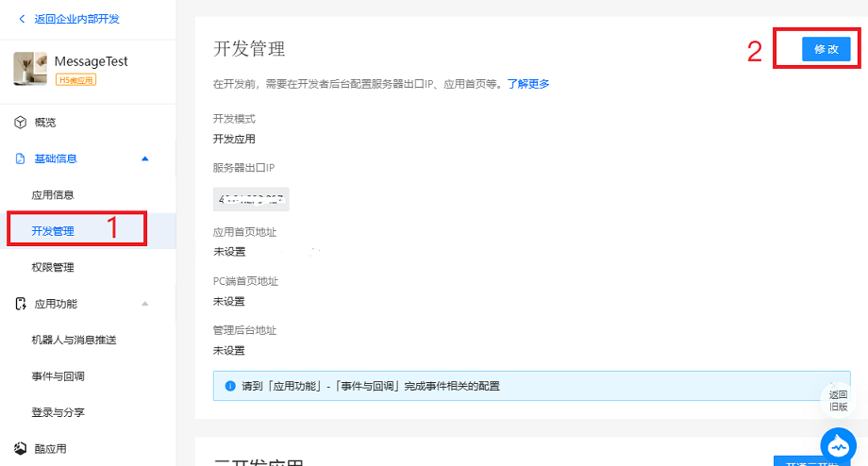The height and width of the screenshot is (466, 868).
Task: Click the 概览 cube icon in sidebar
Action: pos(20,123)
